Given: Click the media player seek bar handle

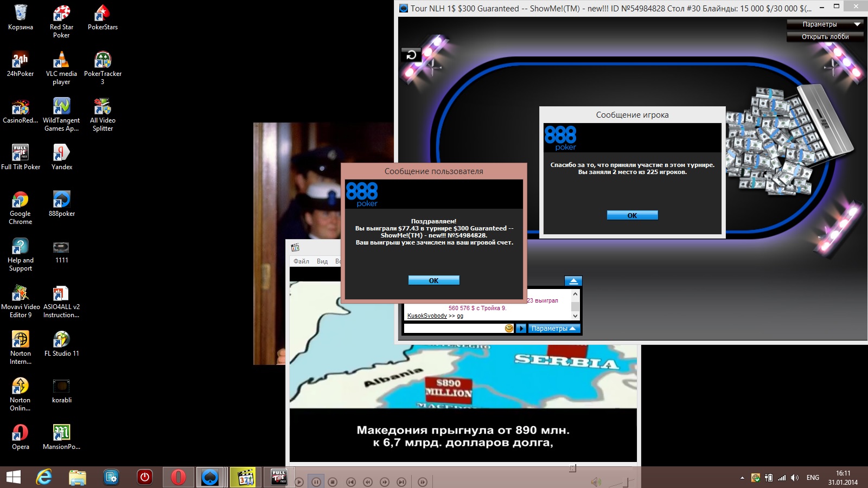Looking at the screenshot, I should 572,468.
